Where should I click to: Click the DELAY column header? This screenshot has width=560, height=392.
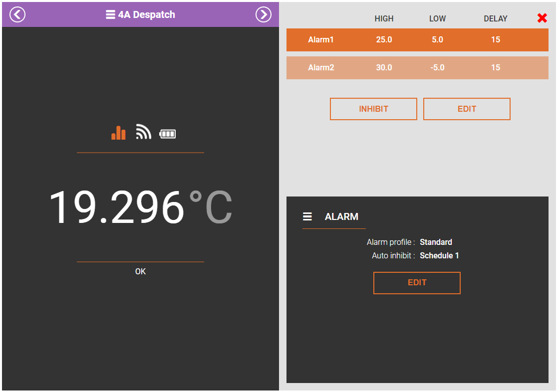[496, 18]
